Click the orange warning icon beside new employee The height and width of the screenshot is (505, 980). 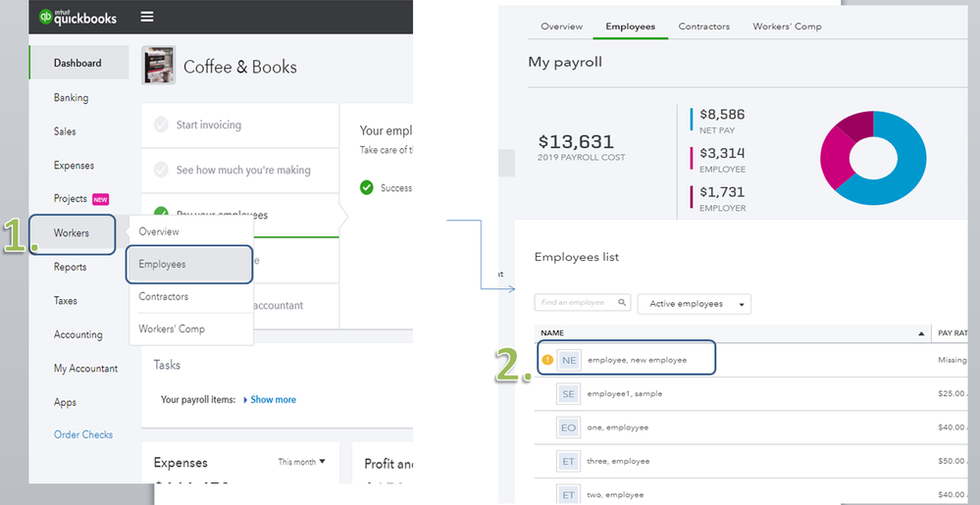pos(546,360)
